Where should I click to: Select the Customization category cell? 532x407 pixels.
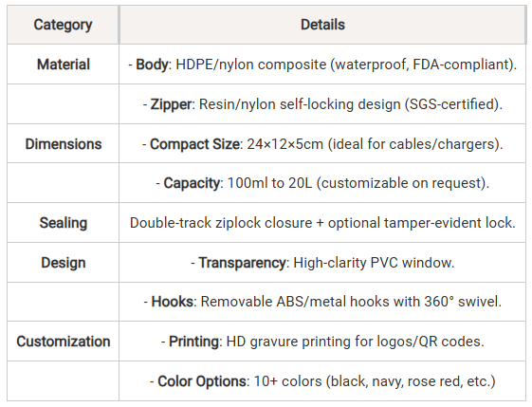click(64, 342)
